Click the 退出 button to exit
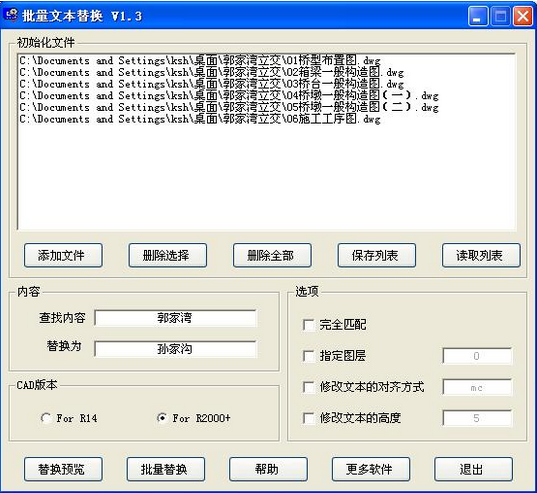The height and width of the screenshot is (493, 537). pos(473,469)
